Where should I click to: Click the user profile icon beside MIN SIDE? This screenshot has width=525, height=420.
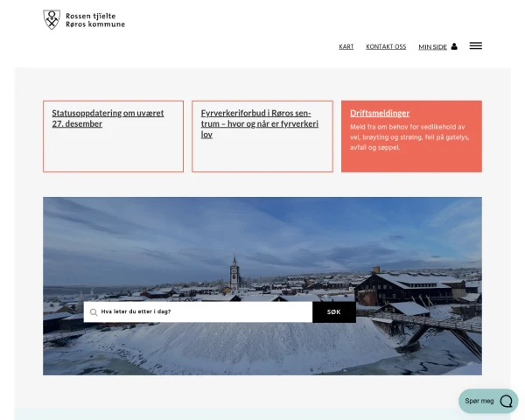(x=454, y=46)
